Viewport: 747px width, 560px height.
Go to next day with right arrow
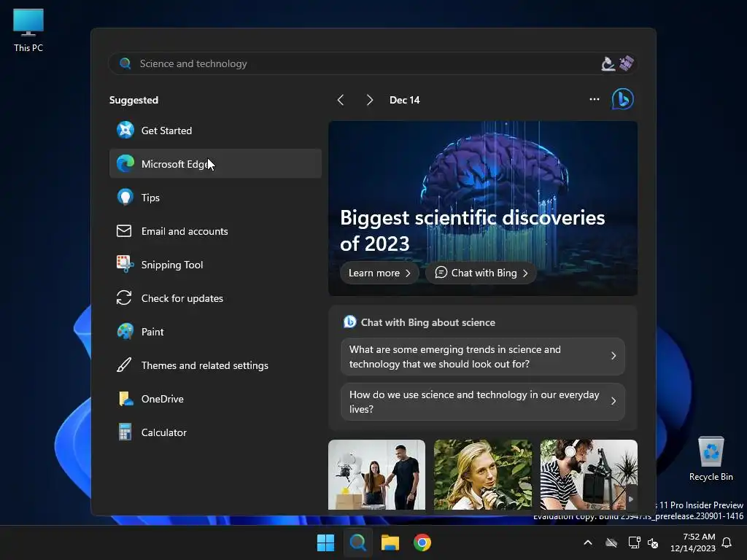click(370, 99)
